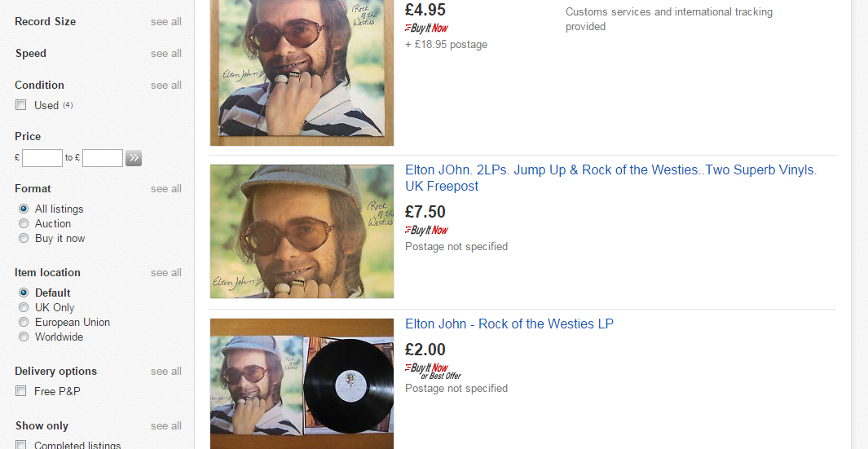Click the price range submit arrow button
This screenshot has height=449, width=868.
click(x=134, y=158)
